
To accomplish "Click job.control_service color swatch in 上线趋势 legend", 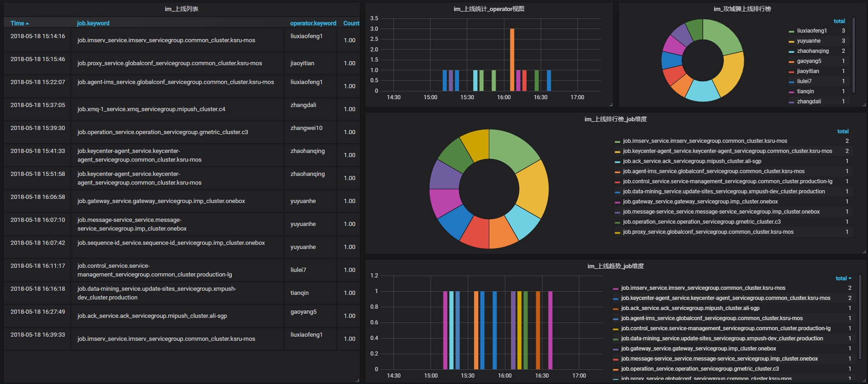I will point(616,329).
